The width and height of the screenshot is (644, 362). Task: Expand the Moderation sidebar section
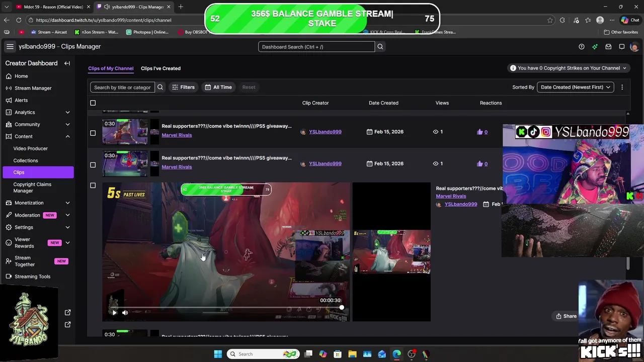(67, 215)
